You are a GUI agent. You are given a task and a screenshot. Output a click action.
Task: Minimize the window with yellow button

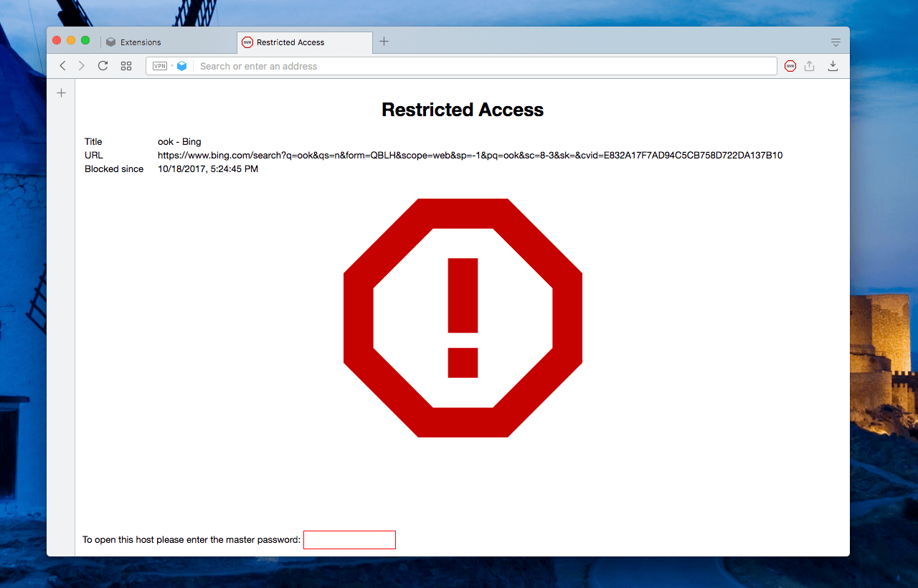coord(71,40)
